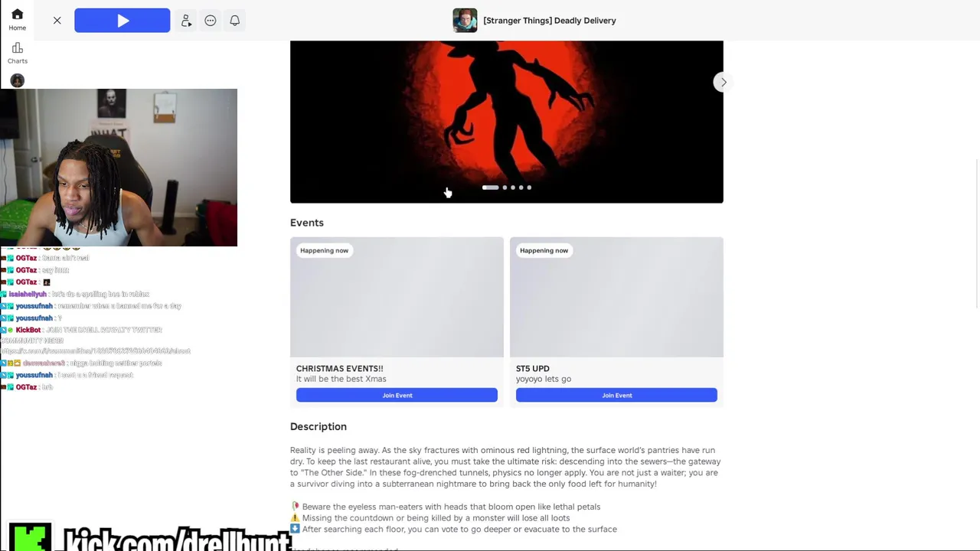The image size is (980, 551).
Task: Click the Happening now badge on ST5 UPD
Action: 544,250
